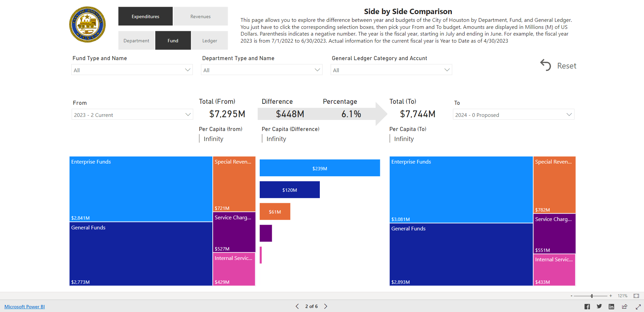Enable the Department grouping
The height and width of the screenshot is (312, 644).
(136, 40)
